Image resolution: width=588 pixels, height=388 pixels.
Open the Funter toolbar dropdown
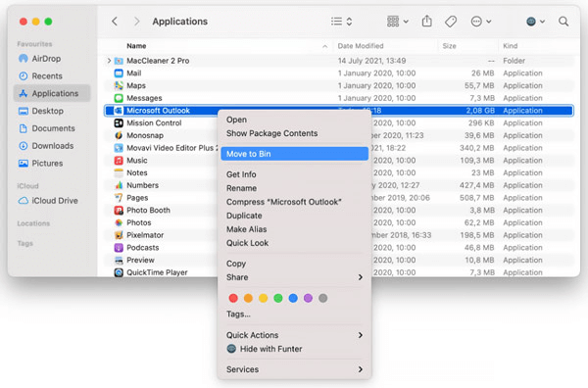click(535, 22)
